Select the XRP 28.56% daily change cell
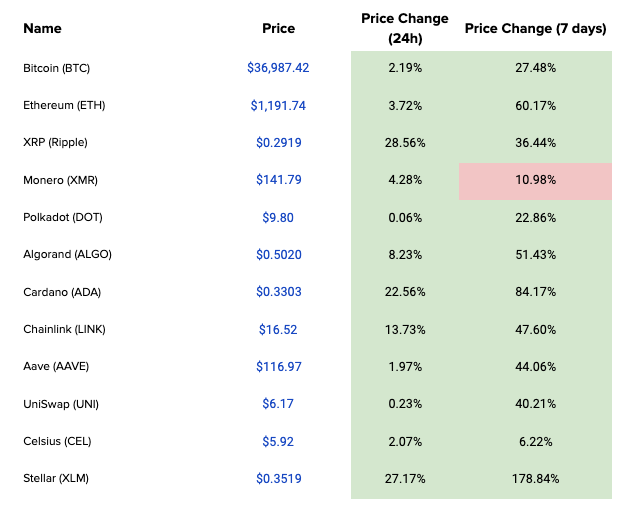Viewport: 631px width, 531px height. pos(404,143)
